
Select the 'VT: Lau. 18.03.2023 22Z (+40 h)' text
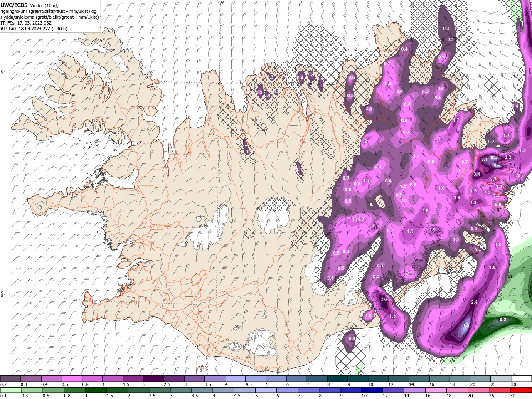coord(34,29)
